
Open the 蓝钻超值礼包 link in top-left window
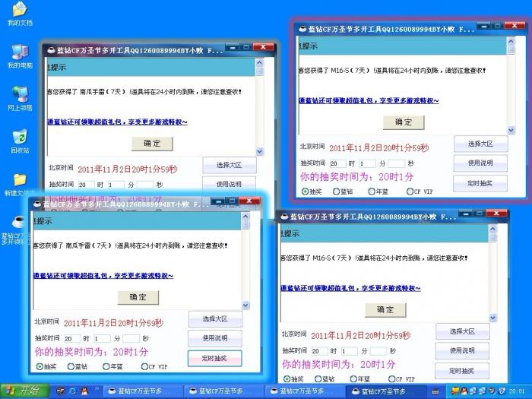pos(117,122)
